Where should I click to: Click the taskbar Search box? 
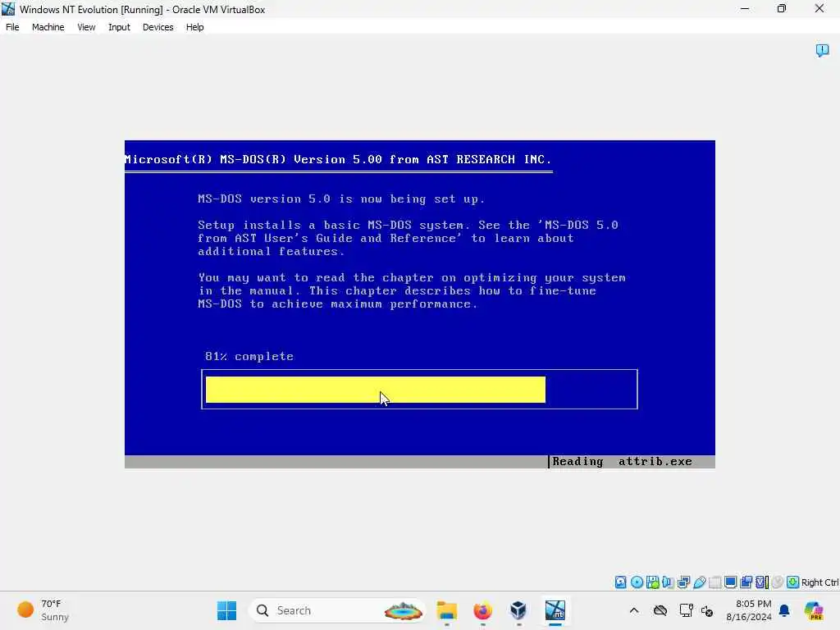tap(337, 610)
